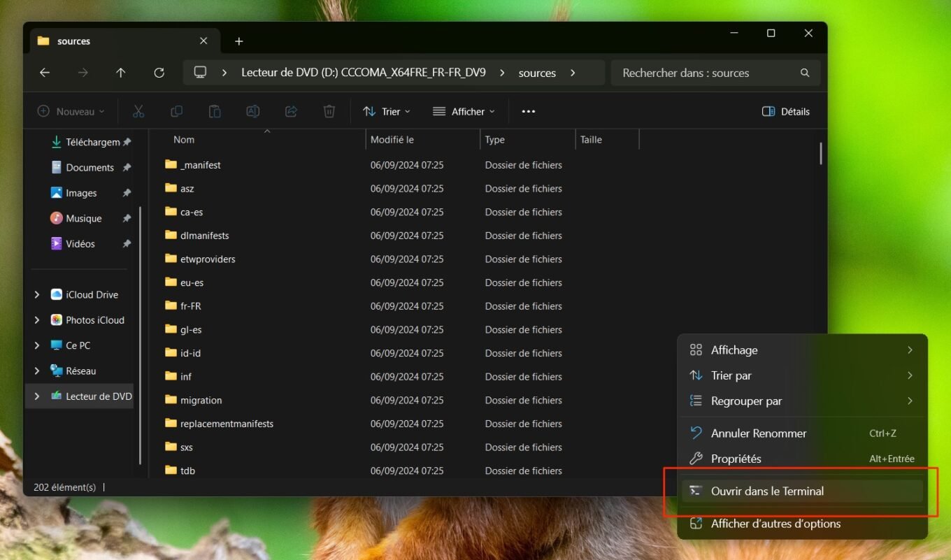Screen dimensions: 951x560
Task: Open the Nouveau dropdown
Action: click(x=71, y=111)
